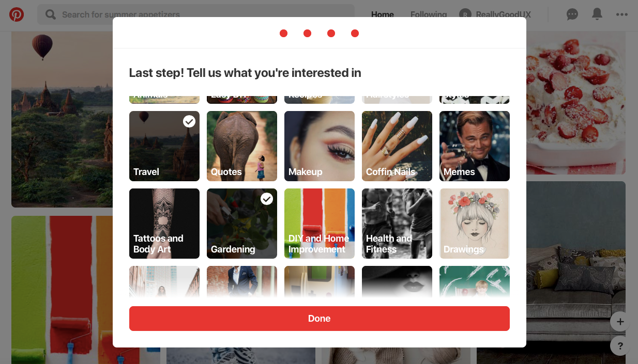This screenshot has height=364, width=638.
Task: Click the ReallyGoodUX profile avatar
Action: coord(465,14)
